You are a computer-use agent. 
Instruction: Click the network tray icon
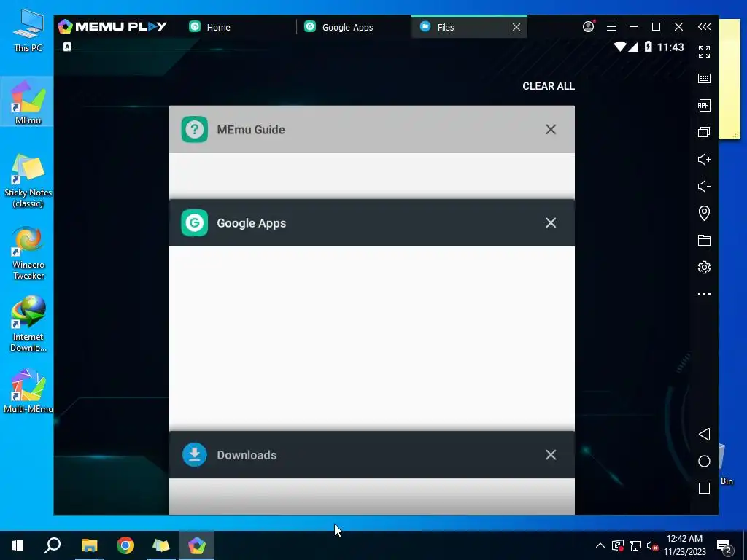(635, 545)
